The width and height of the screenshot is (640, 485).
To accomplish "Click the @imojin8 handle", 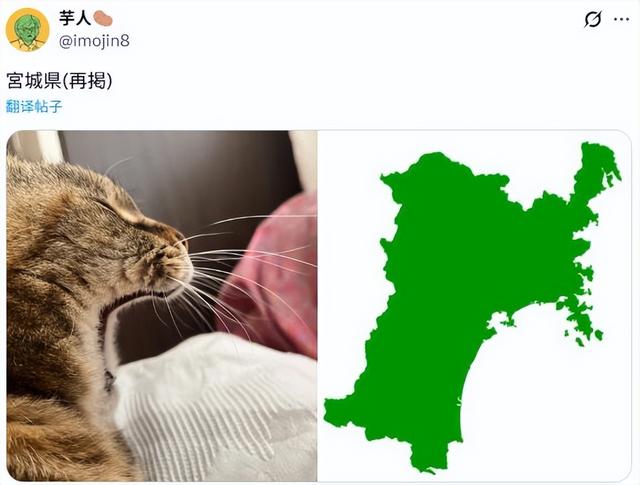I will point(94,41).
